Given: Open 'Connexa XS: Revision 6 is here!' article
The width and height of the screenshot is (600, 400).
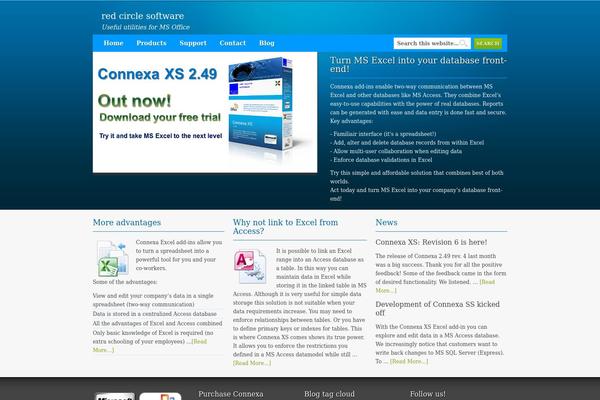Looking at the screenshot, I should click(x=431, y=242).
